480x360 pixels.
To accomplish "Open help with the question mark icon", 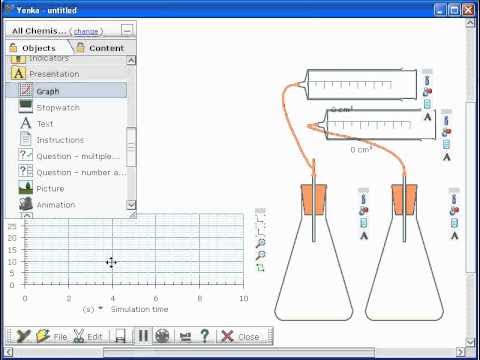I will pyautogui.click(x=205, y=336).
